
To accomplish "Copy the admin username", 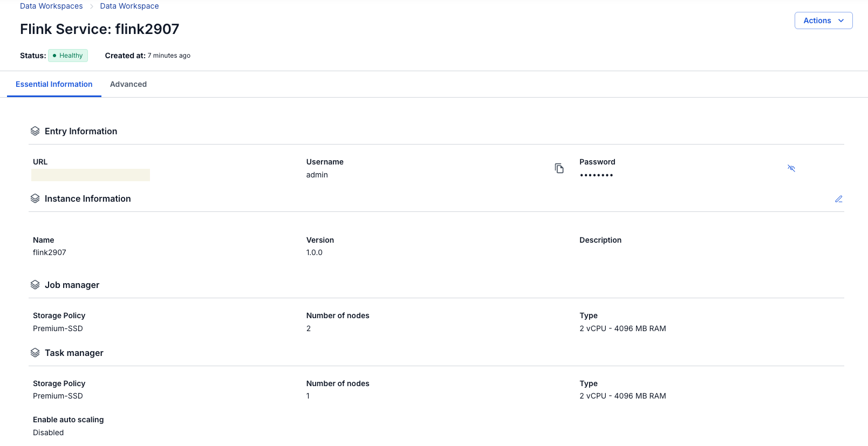I will pos(559,168).
